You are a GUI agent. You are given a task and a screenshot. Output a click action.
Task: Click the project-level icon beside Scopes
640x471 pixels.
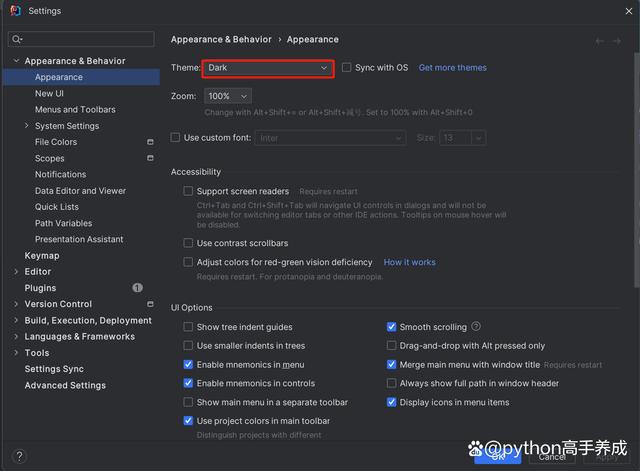click(x=150, y=158)
